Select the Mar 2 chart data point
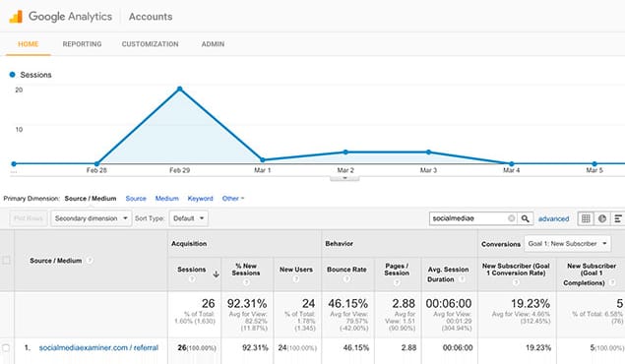The height and width of the screenshot is (364, 625). pyautogui.click(x=345, y=152)
